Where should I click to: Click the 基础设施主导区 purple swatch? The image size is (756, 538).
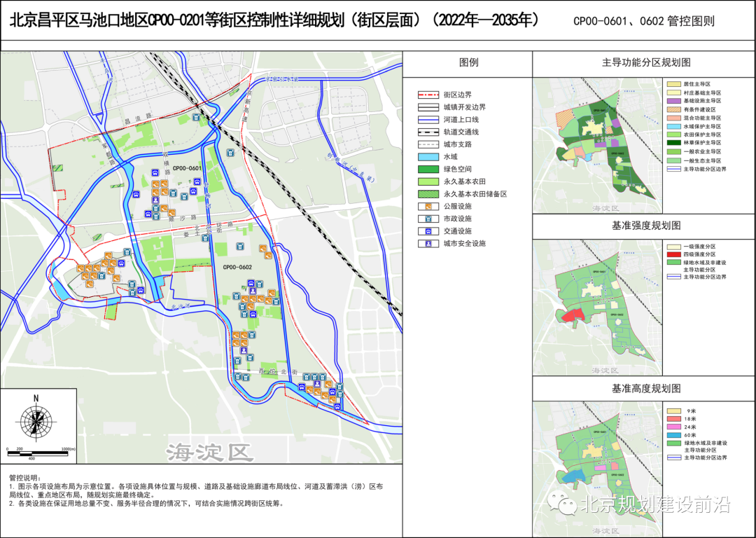coord(673,101)
